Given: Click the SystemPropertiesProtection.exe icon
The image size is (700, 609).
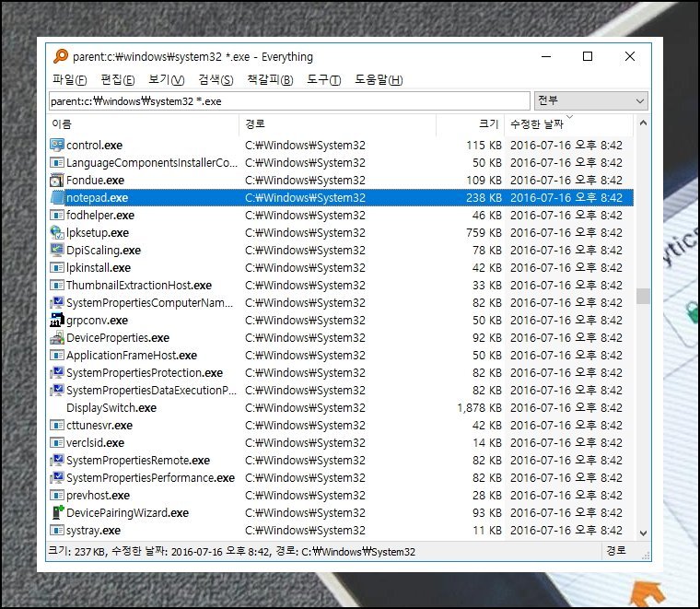Looking at the screenshot, I should (x=57, y=372).
